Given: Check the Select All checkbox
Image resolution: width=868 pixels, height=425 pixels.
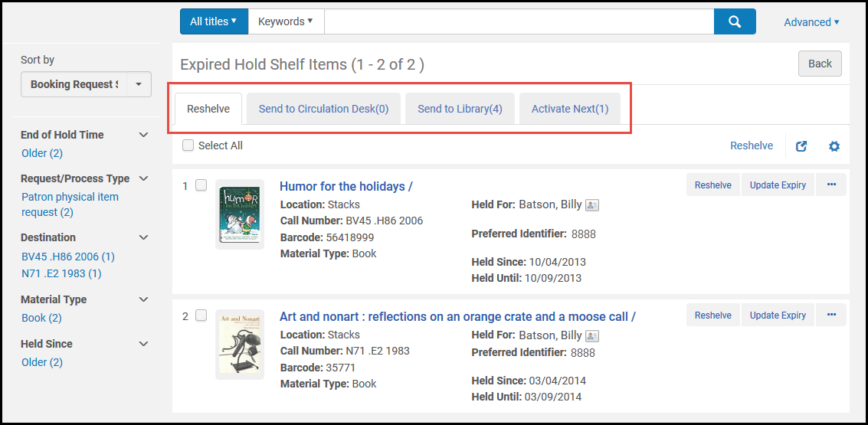Looking at the screenshot, I should (x=188, y=145).
